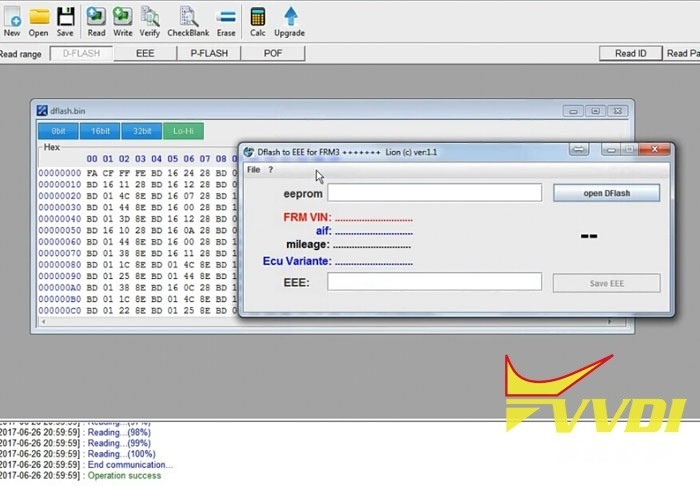Click the Upgrade arrow icon
700x486 pixels.
click(x=290, y=21)
